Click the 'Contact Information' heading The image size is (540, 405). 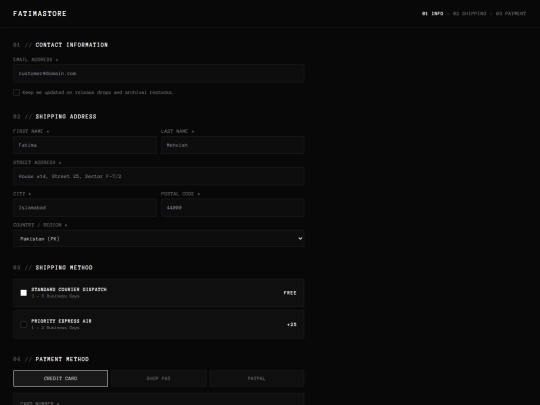72,45
